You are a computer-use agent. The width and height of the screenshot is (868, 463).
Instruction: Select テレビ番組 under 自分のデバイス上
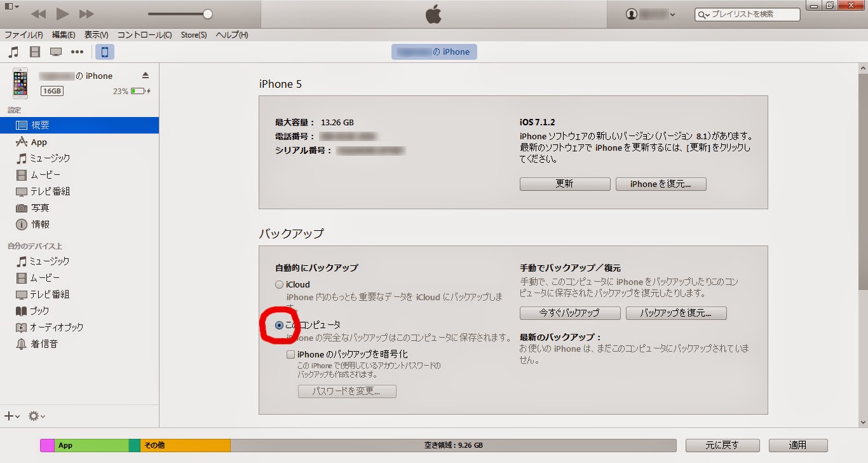[x=79, y=294]
